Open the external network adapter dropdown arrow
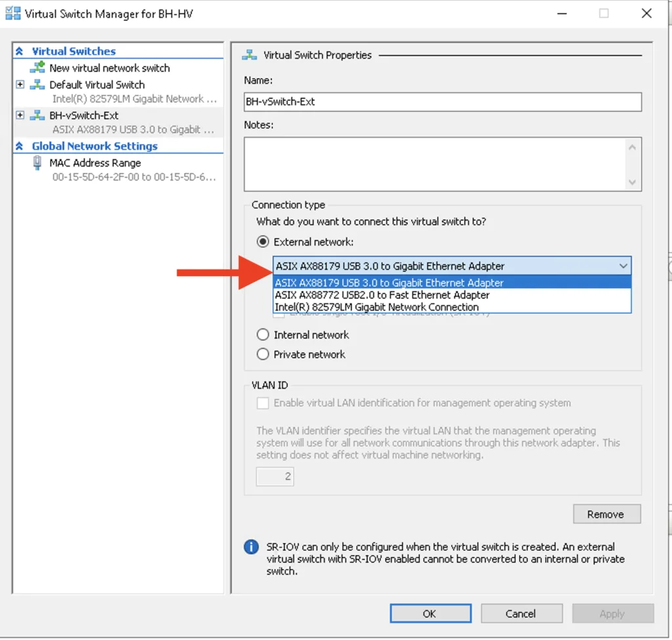672x640 pixels. tap(623, 266)
